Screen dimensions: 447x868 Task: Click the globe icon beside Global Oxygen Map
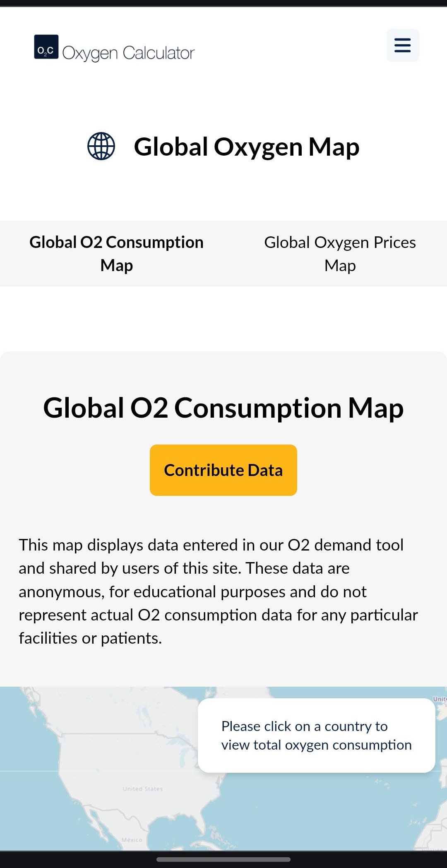click(x=101, y=147)
